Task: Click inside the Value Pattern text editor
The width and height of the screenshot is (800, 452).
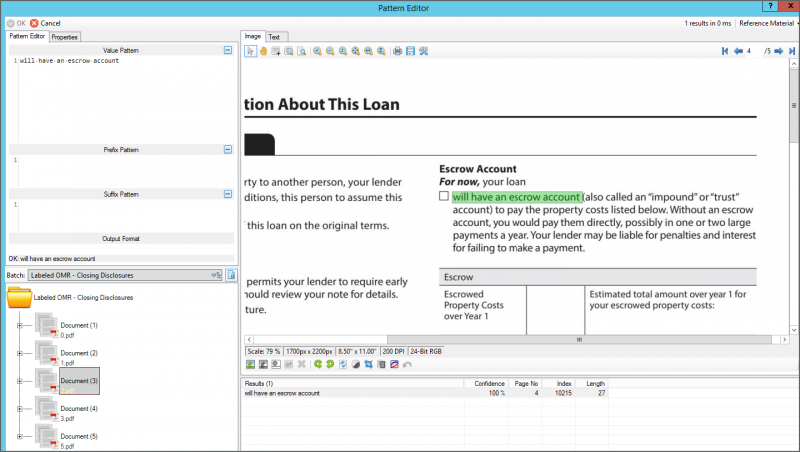Action: tap(127, 99)
